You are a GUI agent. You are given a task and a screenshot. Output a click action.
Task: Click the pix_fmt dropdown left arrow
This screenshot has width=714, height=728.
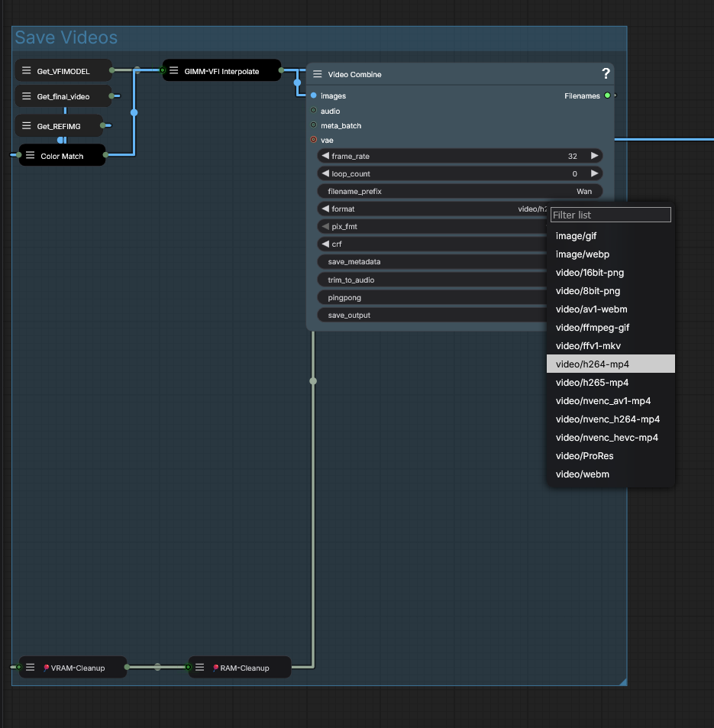click(325, 227)
